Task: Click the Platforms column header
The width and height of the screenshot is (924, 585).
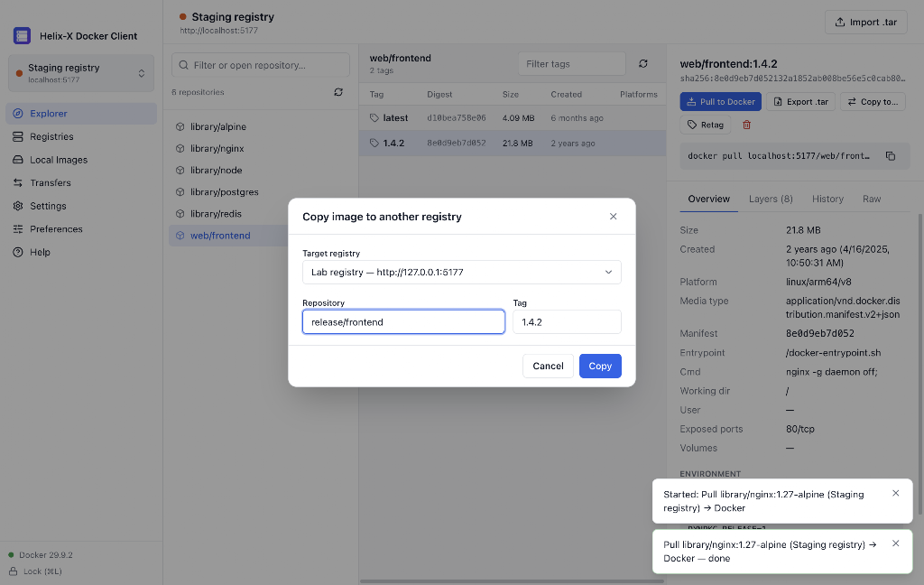Action: 639,95
